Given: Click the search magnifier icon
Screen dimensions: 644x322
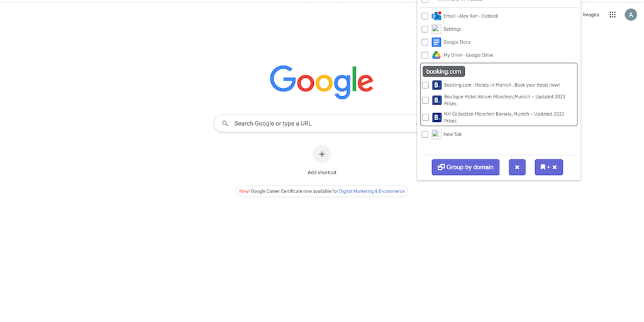Looking at the screenshot, I should 225,123.
